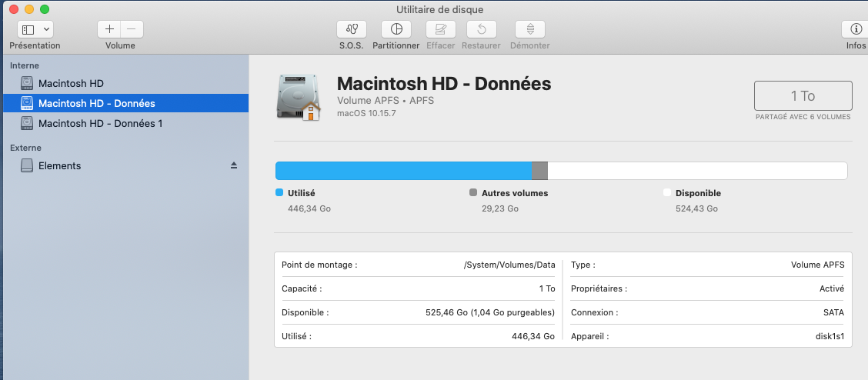This screenshot has width=868, height=380.
Task: Click the S.O.S. first aid icon
Action: coord(351,29)
